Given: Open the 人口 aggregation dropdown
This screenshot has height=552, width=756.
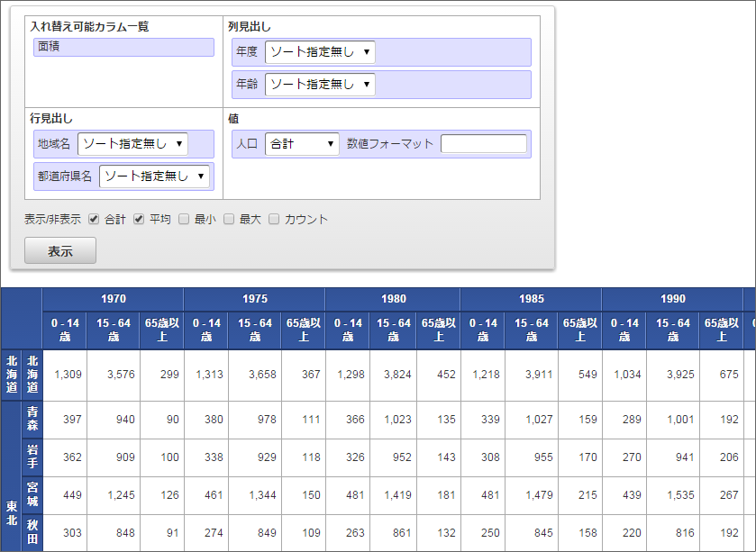Looking at the screenshot, I should point(302,143).
